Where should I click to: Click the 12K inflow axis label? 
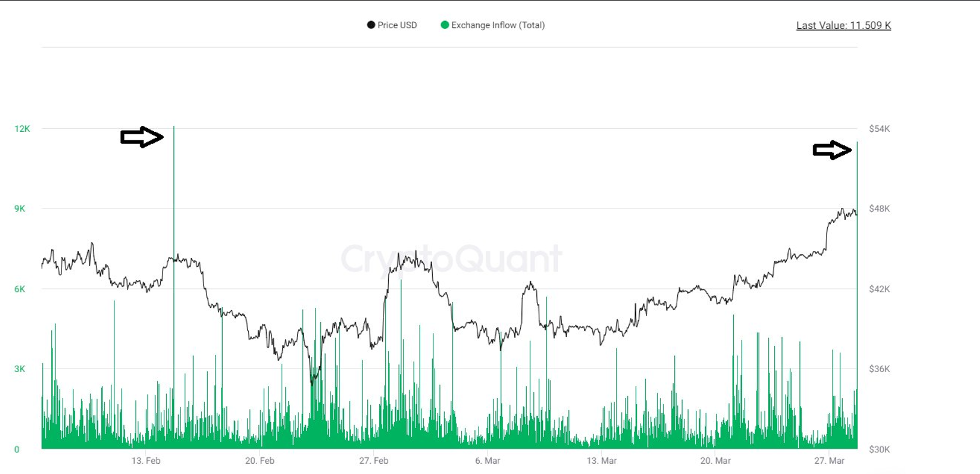tap(22, 129)
